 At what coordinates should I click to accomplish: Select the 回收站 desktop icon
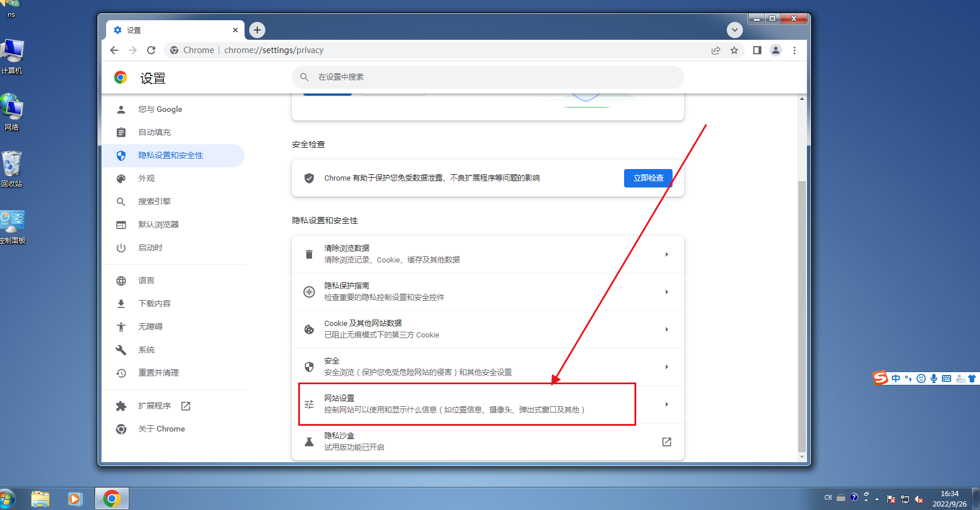point(12,169)
